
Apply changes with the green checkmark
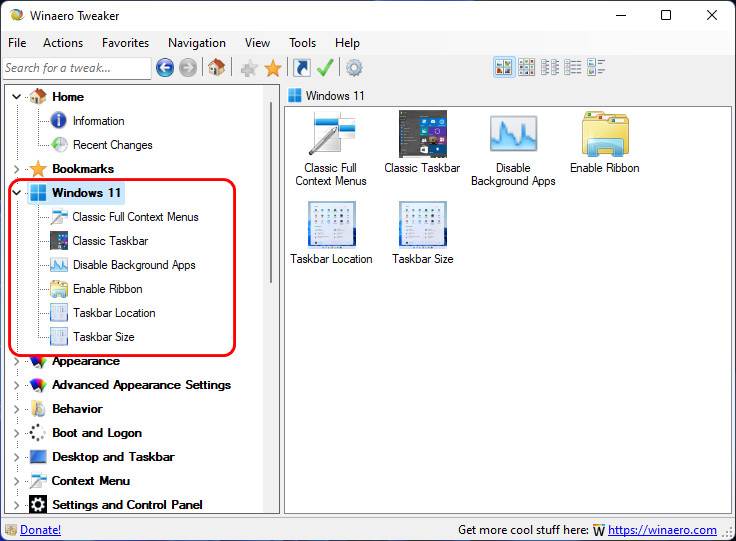pos(325,68)
